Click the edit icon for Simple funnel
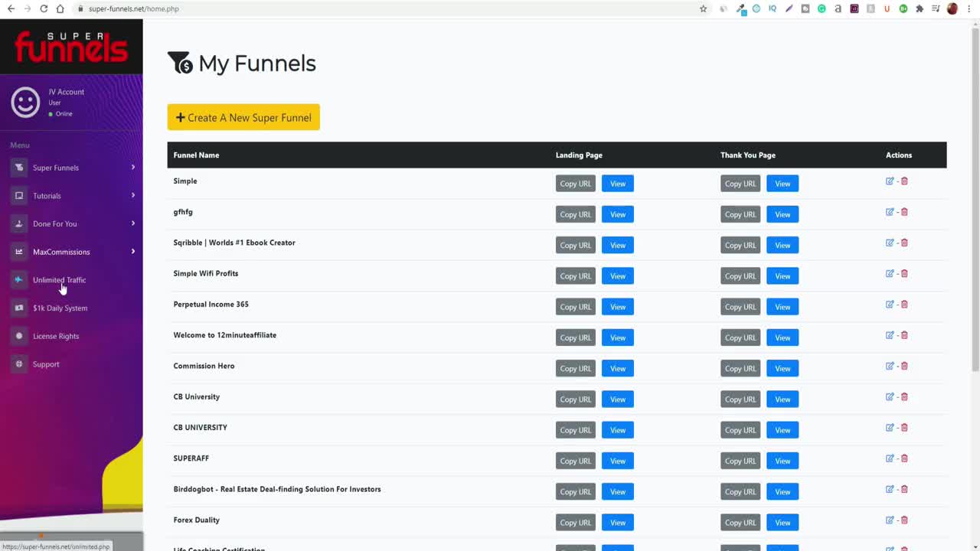 tap(890, 181)
